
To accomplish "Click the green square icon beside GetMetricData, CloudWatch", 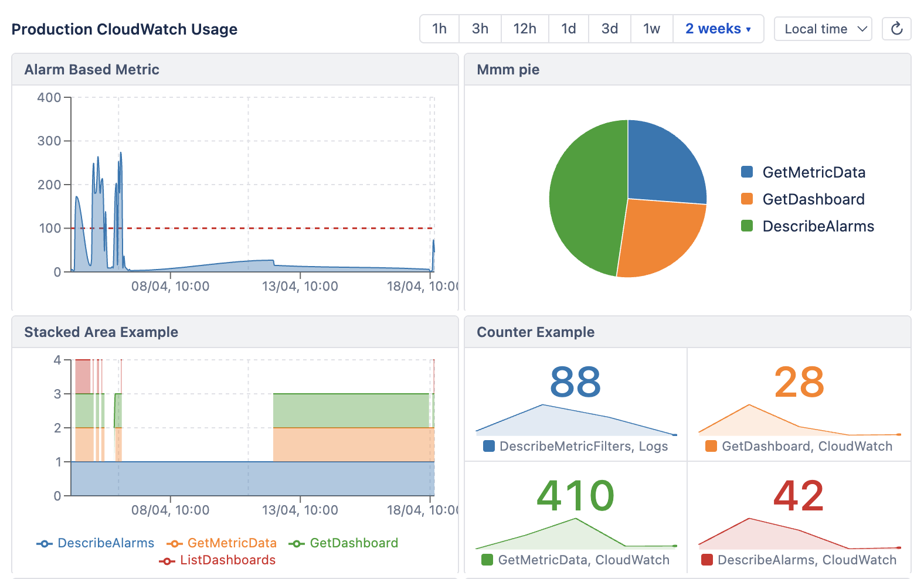I will [x=487, y=560].
